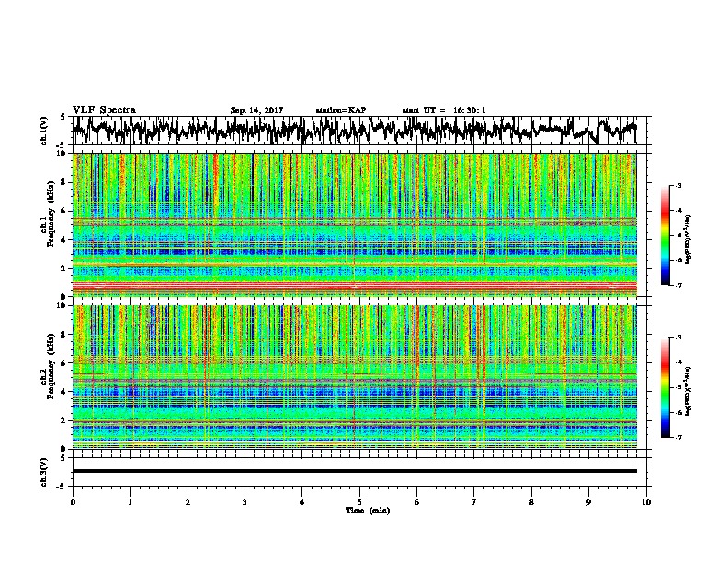Click time axis tick label "9"
Image resolution: width=728 pixels, height=563 pixels.
pyautogui.click(x=588, y=501)
